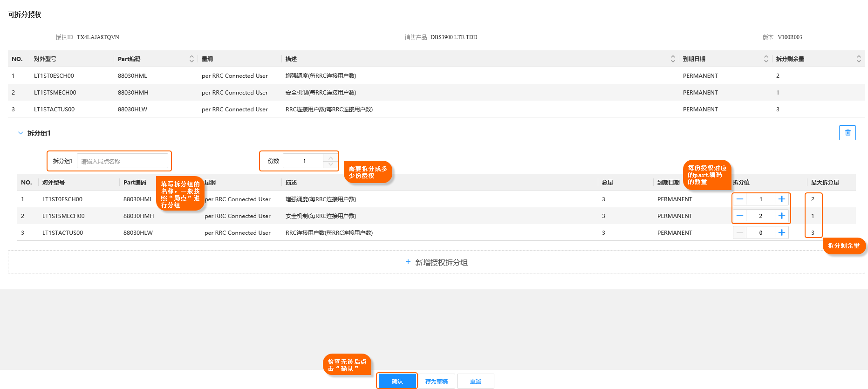Sort top table by 到期日期
Image resolution: width=868 pixels, height=389 pixels.
(766, 59)
